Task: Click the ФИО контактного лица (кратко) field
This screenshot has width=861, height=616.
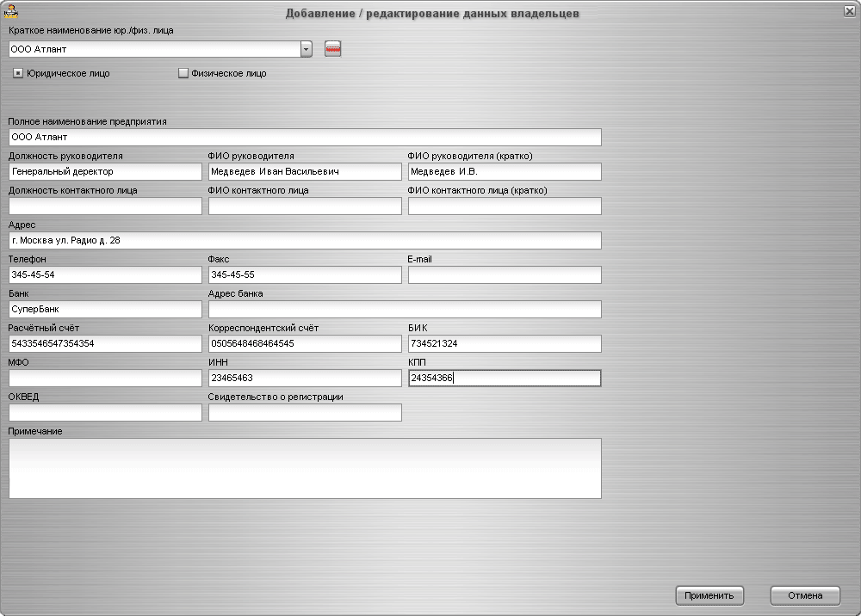Action: [x=505, y=206]
